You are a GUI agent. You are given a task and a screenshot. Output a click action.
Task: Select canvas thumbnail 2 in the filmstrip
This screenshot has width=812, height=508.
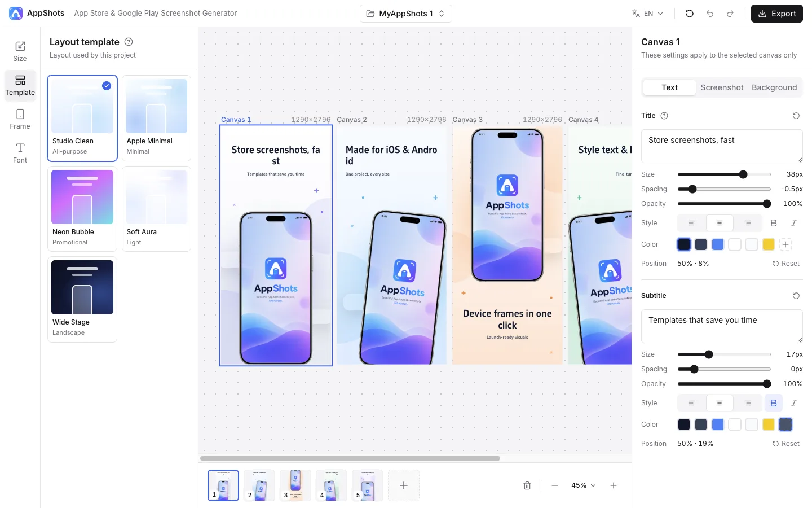259,485
